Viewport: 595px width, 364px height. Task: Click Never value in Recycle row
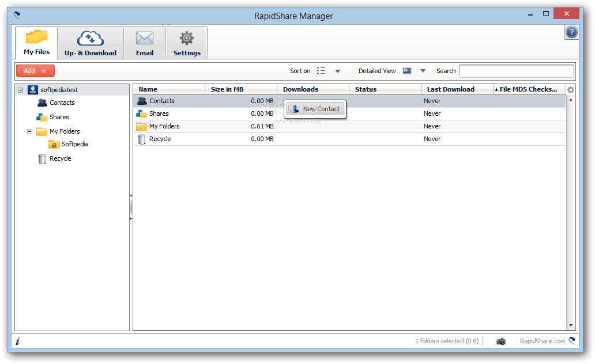432,139
